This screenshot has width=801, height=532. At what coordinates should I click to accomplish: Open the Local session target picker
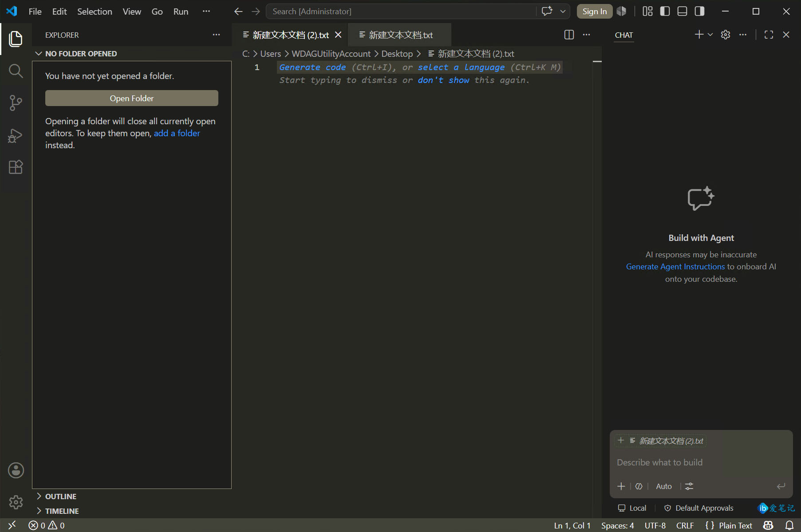pyautogui.click(x=632, y=508)
